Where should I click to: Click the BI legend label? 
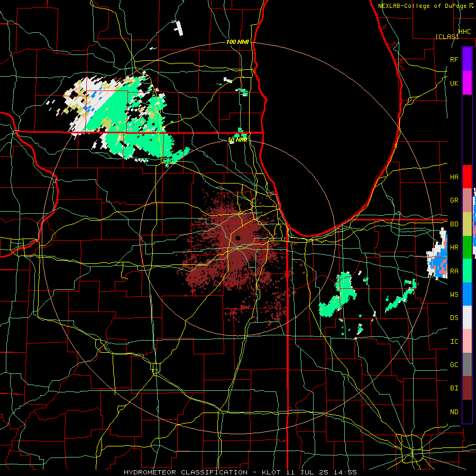[x=454, y=388]
